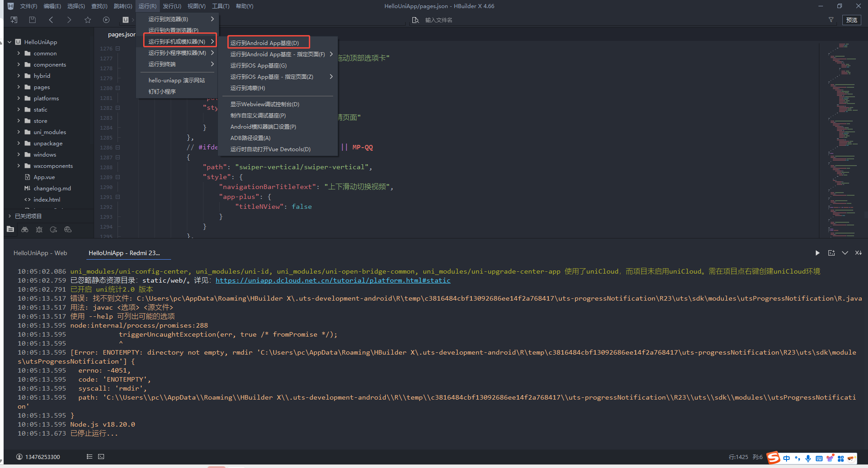This screenshot has width=868, height=468.
Task: Open the bug debug panel icon
Action: click(x=39, y=229)
